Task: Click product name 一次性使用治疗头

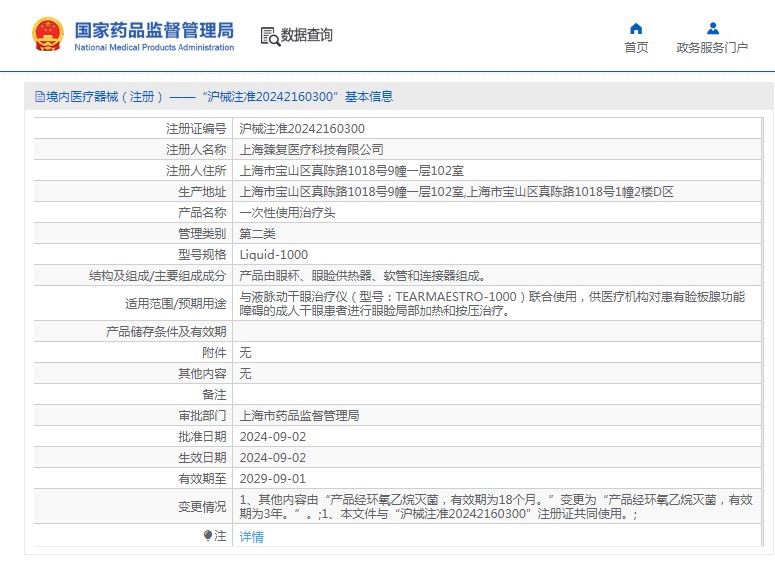Action: click(287, 213)
